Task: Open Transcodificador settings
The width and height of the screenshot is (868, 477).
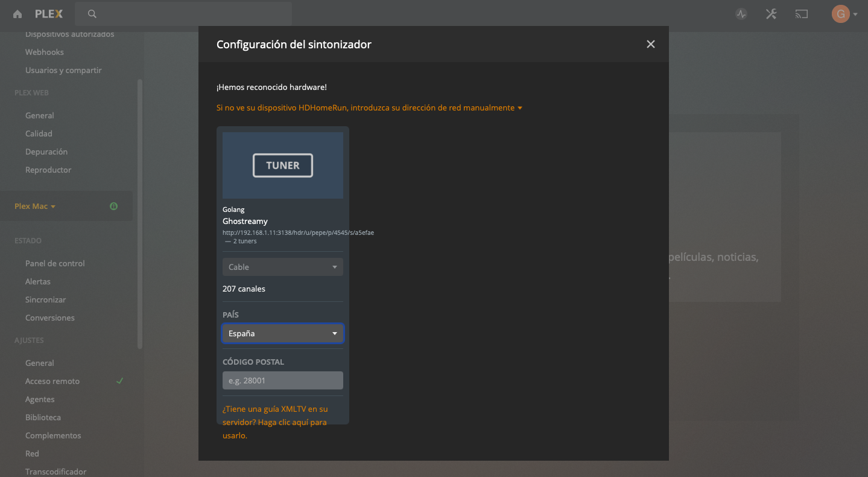Action: (x=55, y=472)
